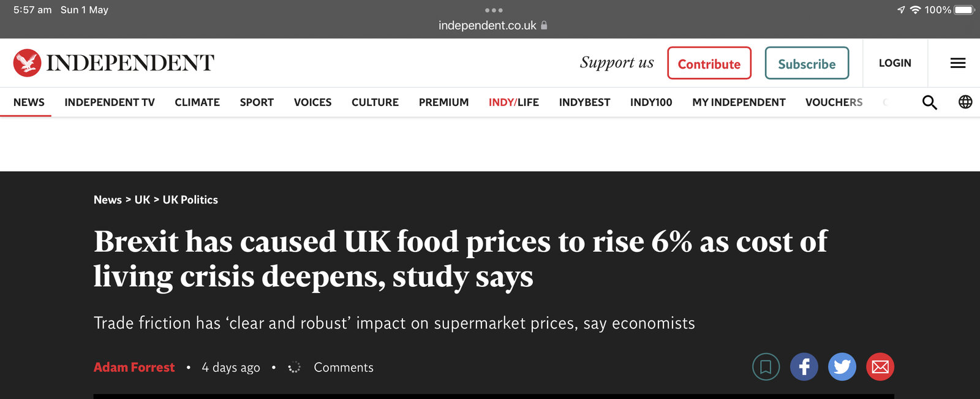
Task: Share article via email icon
Action: click(x=880, y=367)
